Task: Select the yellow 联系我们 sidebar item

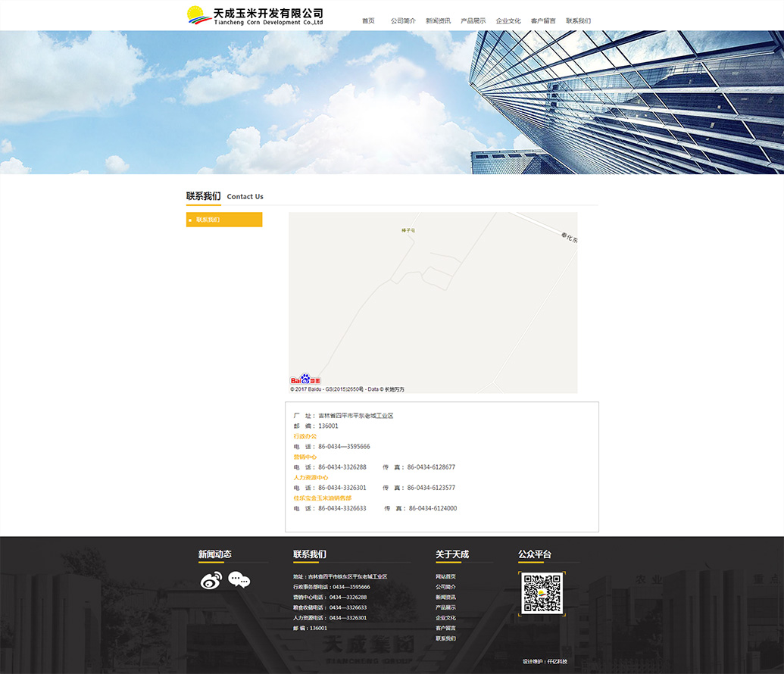Action: click(x=224, y=220)
